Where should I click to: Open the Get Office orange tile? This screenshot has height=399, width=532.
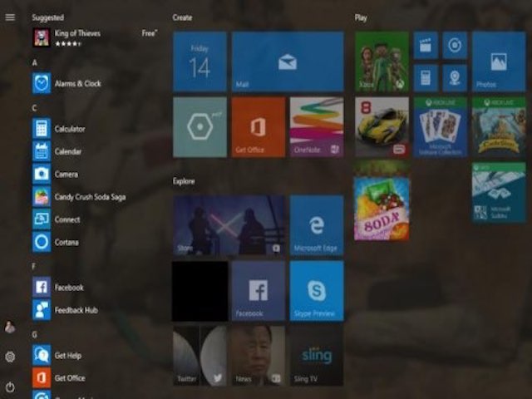click(x=259, y=127)
